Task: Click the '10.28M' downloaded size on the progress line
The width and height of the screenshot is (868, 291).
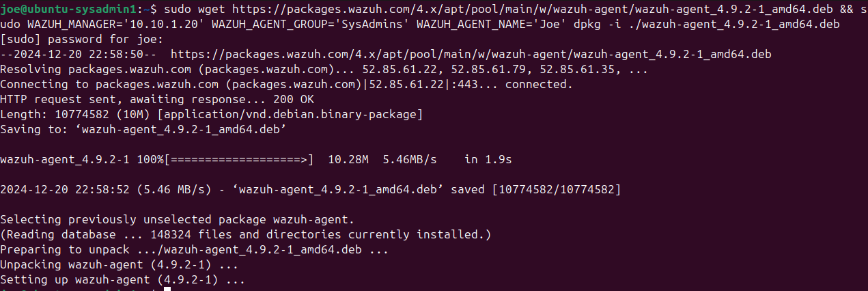Action: [x=348, y=160]
